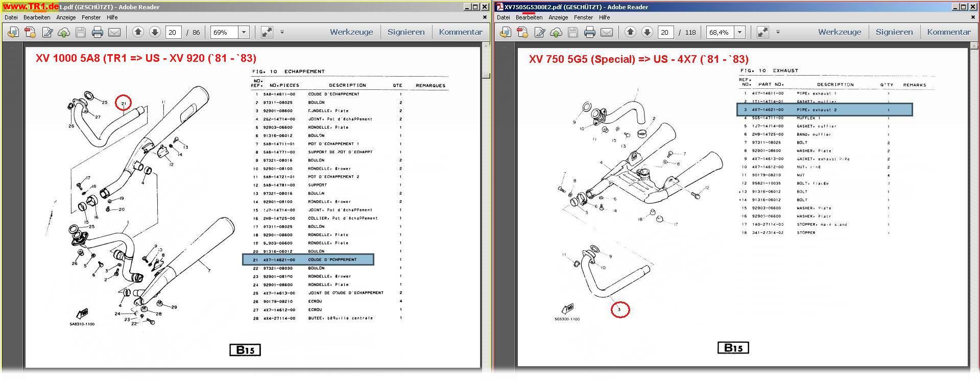Go to previous page in right window
This screenshot has width=980, height=380.
(630, 32)
